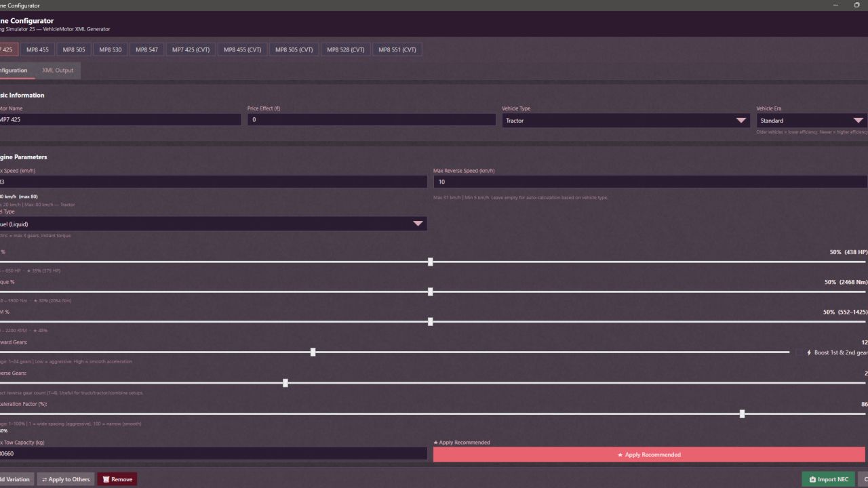This screenshot has height=488, width=868.
Task: Open the MP8 528 (CVT) tab
Action: [346, 49]
